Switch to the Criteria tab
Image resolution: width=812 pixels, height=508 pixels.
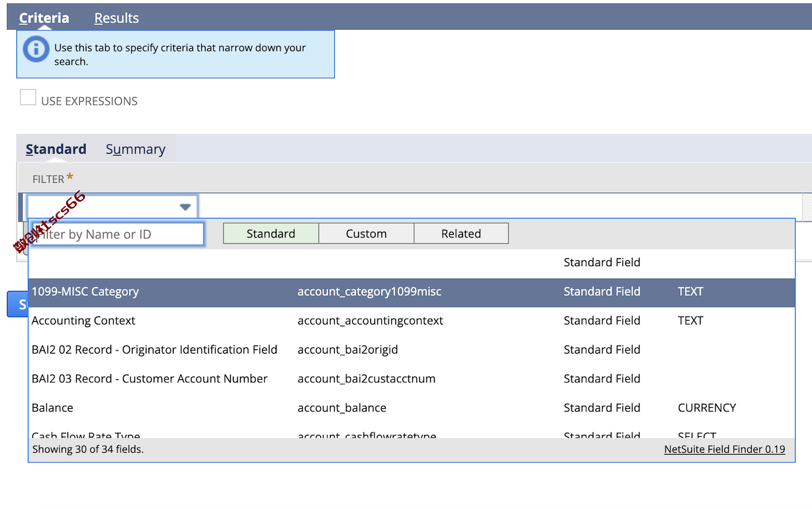(x=44, y=18)
